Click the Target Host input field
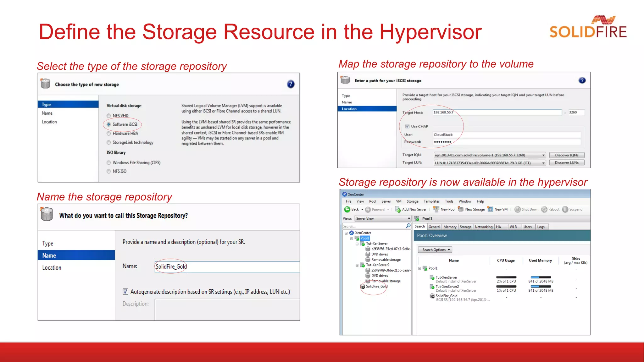 497,112
